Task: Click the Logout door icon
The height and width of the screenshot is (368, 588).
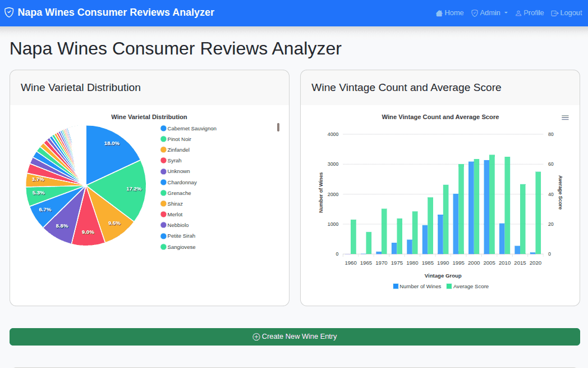Action: click(554, 12)
